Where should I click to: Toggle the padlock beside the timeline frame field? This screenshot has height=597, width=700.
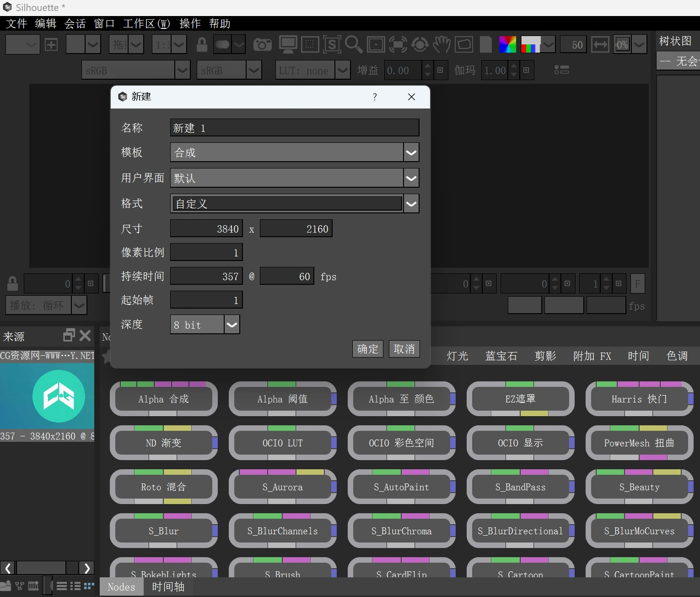[x=12, y=283]
